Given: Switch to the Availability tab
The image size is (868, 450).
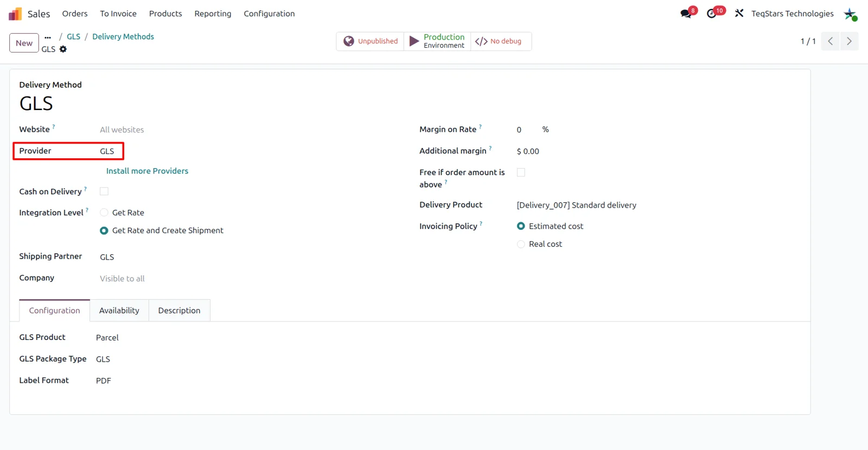Looking at the screenshot, I should point(119,311).
